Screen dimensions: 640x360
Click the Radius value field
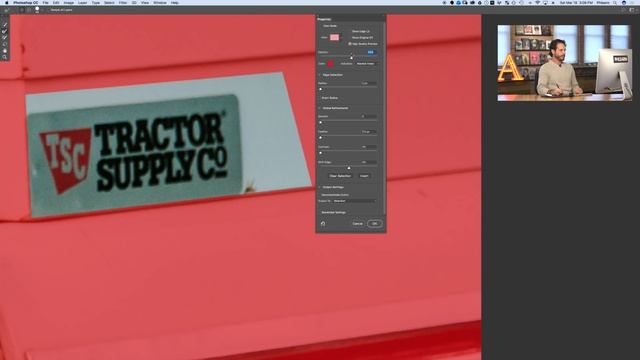tap(369, 83)
